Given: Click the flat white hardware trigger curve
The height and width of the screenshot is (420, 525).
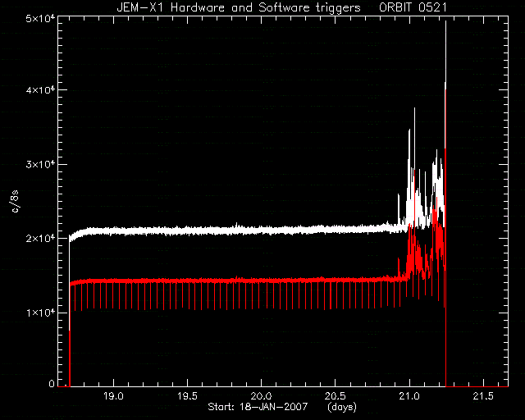Looking at the screenshot, I should [235, 231].
